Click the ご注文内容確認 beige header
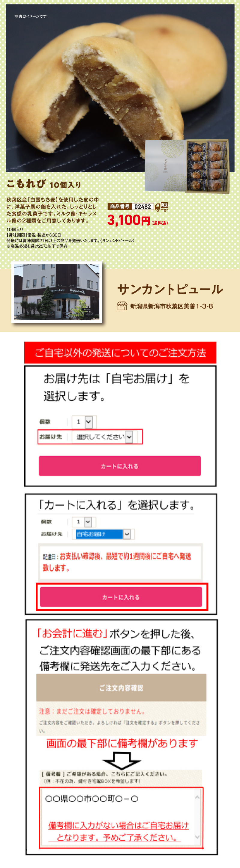This screenshot has height=868, width=240. (121, 687)
